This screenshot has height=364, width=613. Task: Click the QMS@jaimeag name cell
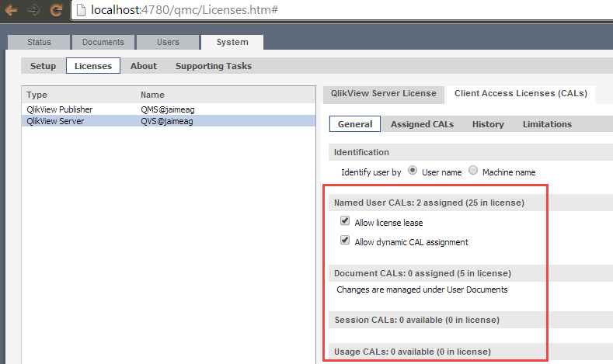168,109
